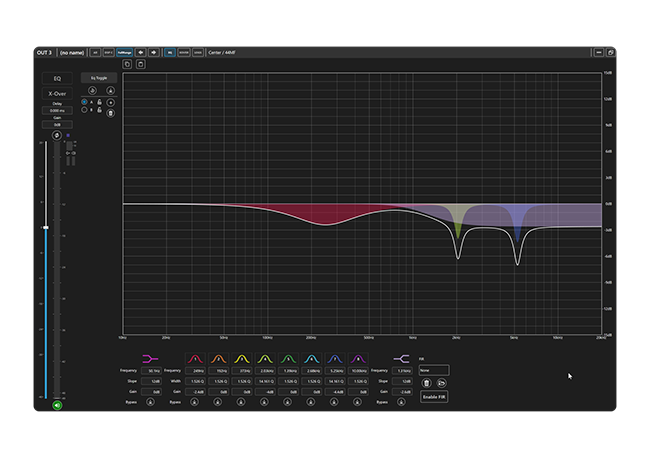Select the band 7 blue filter icon
This screenshot has height=459, width=650.
[335, 359]
